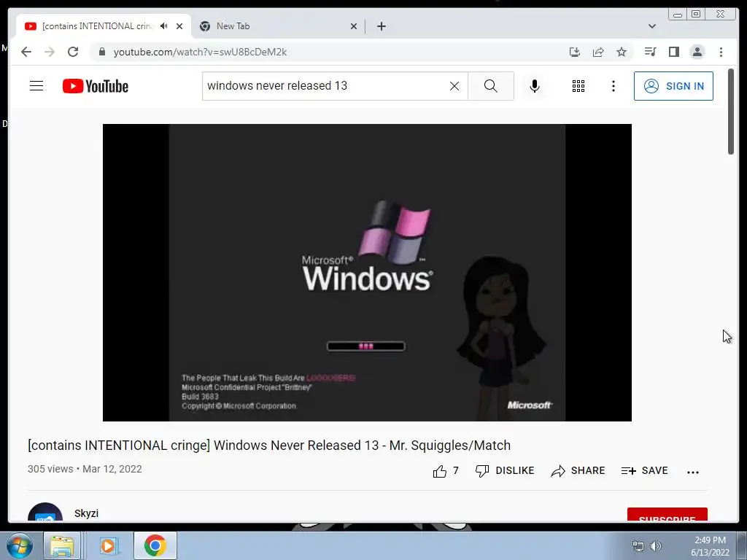Click the network tray icon
Screen dimensions: 747x560
(638, 546)
